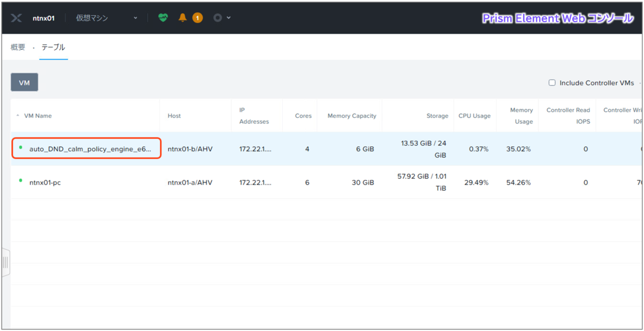Open the 仮想マシン view dropdown

107,18
